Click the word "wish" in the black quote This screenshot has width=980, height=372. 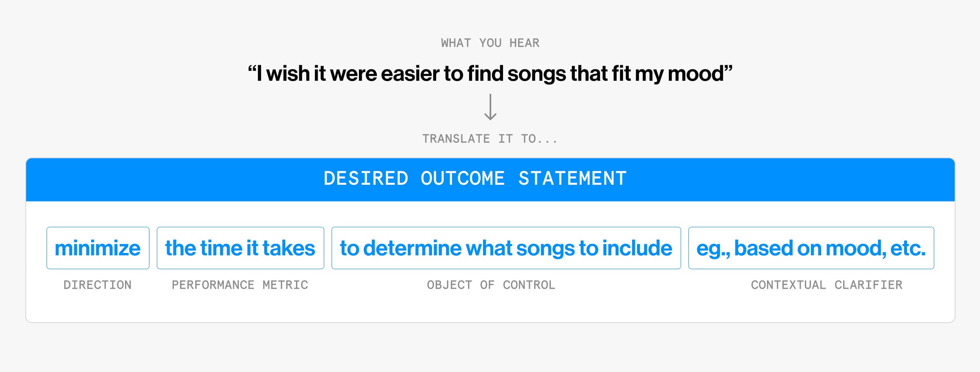point(288,74)
